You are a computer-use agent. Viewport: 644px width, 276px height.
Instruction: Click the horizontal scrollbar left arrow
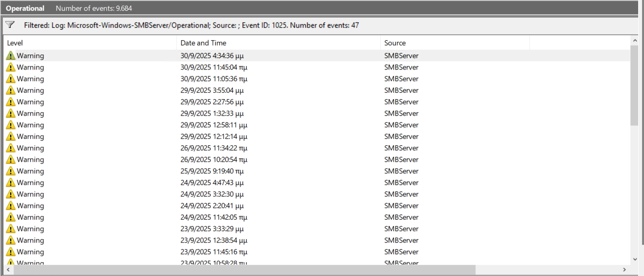8,269
